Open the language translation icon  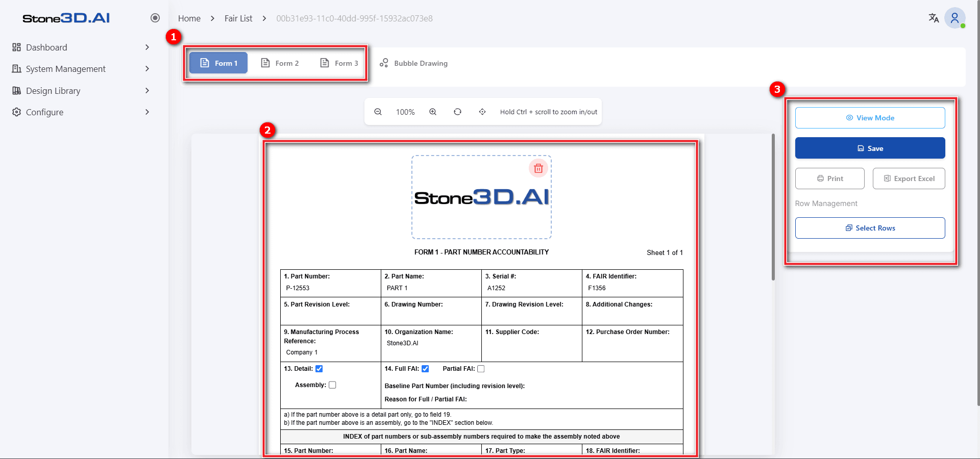pos(934,18)
